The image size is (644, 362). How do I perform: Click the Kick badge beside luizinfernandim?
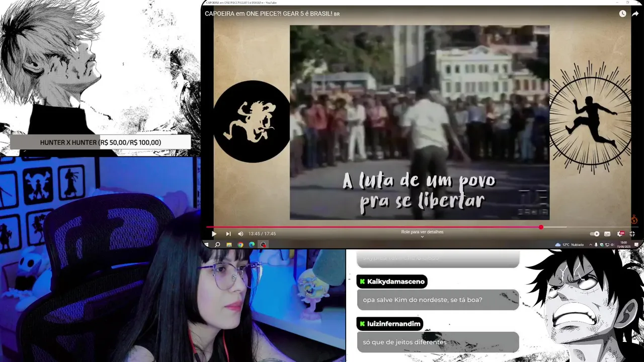[362, 324]
